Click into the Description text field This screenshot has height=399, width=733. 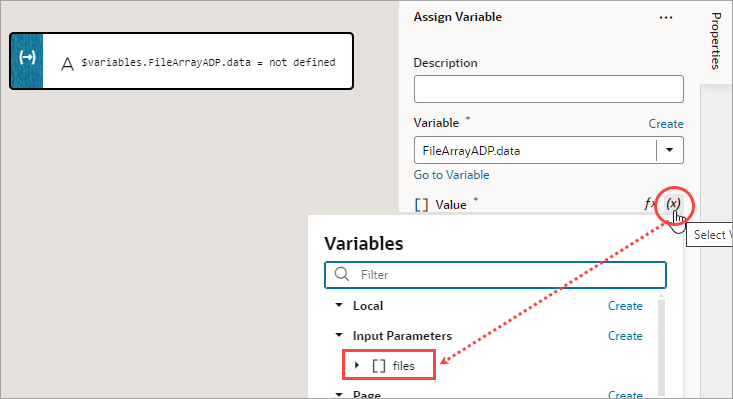click(x=548, y=89)
